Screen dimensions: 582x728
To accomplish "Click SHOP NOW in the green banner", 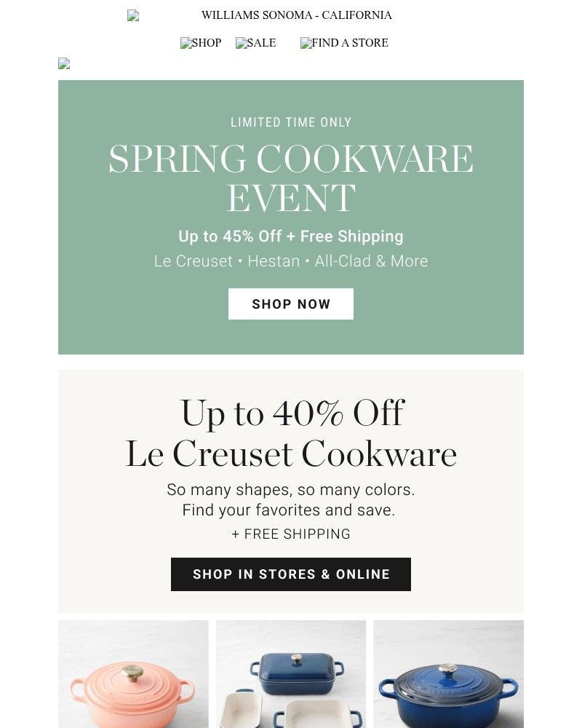I will pos(291,304).
